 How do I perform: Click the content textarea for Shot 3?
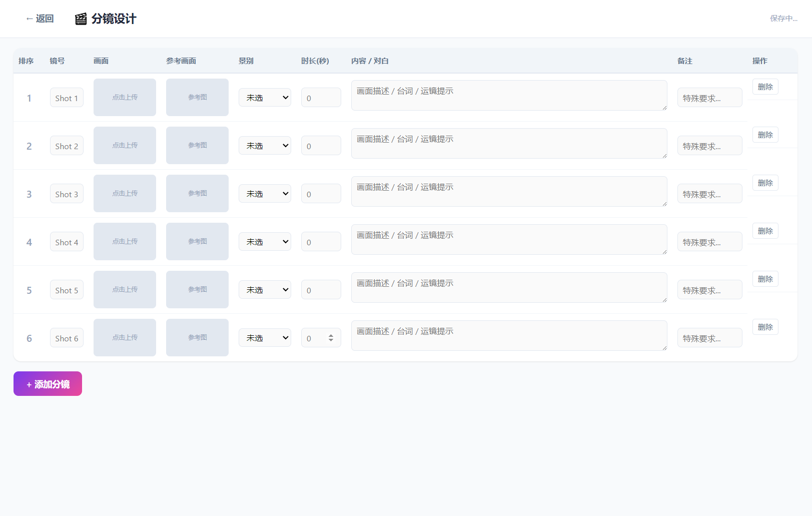click(509, 191)
